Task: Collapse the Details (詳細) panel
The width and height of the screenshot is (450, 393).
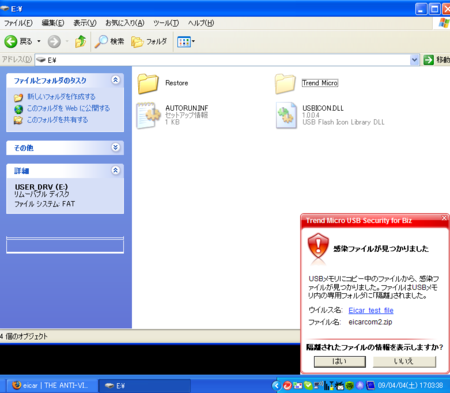Action: tap(115, 170)
